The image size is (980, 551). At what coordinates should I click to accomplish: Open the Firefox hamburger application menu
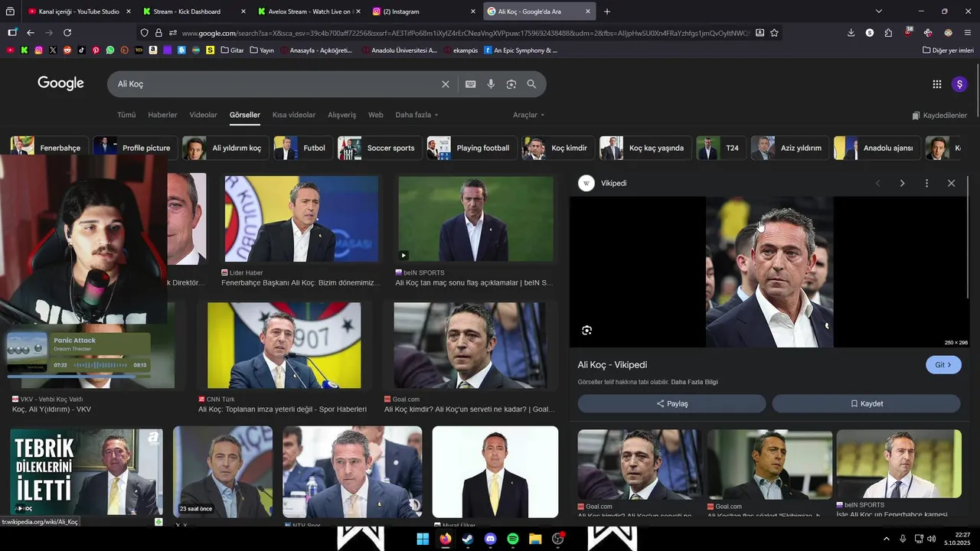pyautogui.click(x=968, y=33)
